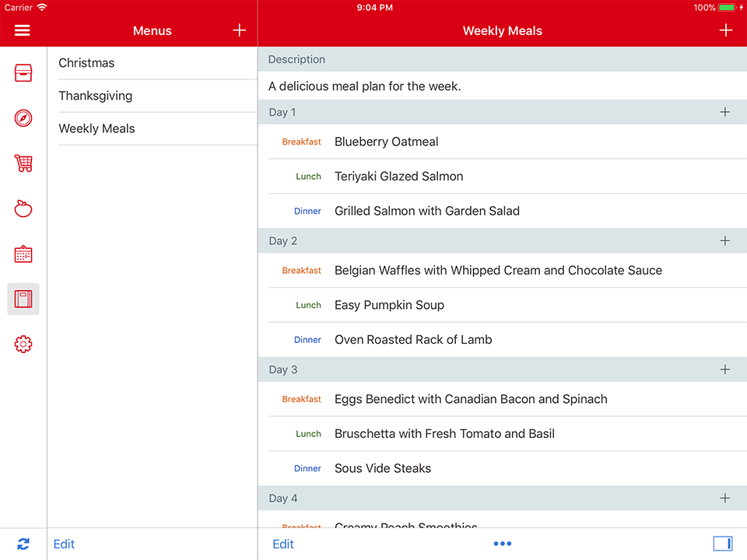
Task: Open the apple pantry icon
Action: click(x=23, y=208)
